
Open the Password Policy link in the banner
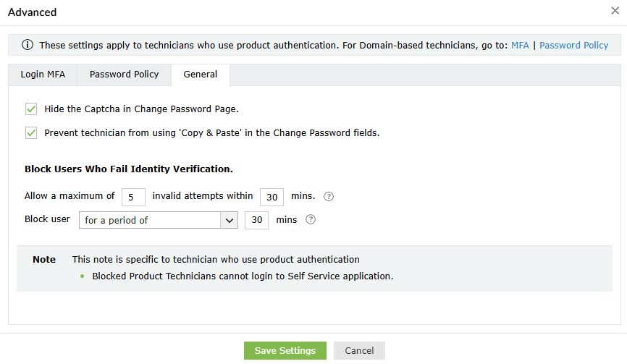[573, 45]
